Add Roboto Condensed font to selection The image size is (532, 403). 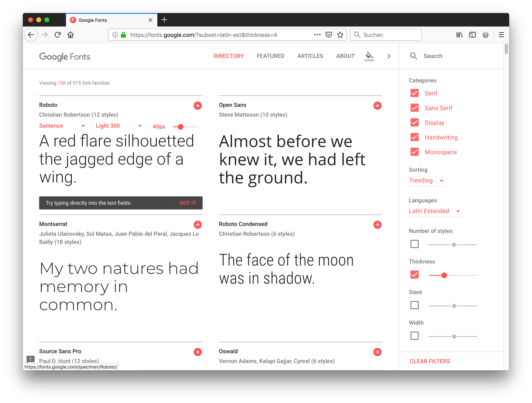click(x=377, y=225)
